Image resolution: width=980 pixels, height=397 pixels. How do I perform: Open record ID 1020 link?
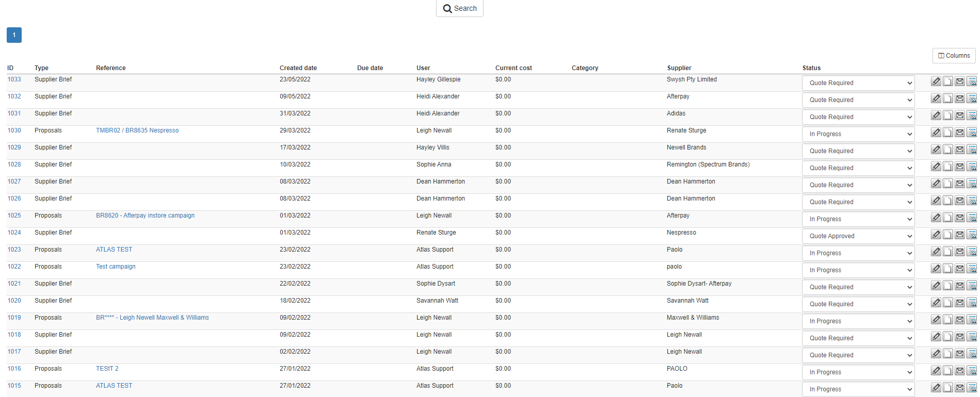(14, 301)
